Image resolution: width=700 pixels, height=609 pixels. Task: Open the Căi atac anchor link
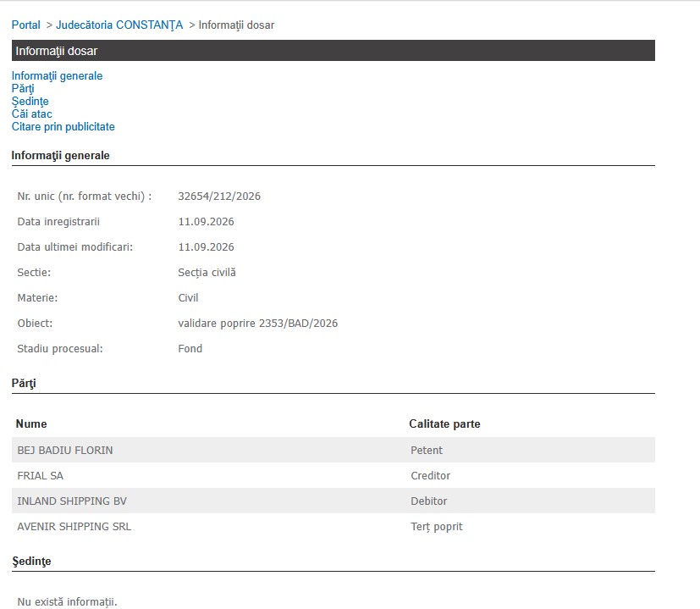(x=31, y=114)
